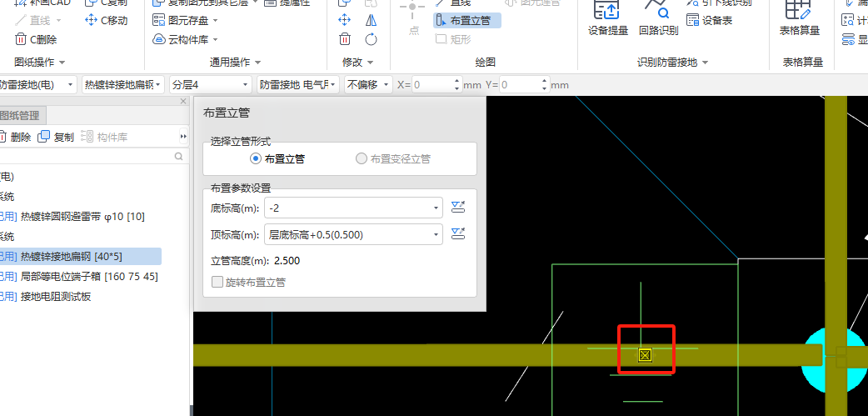Viewport: 868px width, 416px height.
Task: Switch to the 图纸管理 tab
Action: pyautogui.click(x=21, y=115)
